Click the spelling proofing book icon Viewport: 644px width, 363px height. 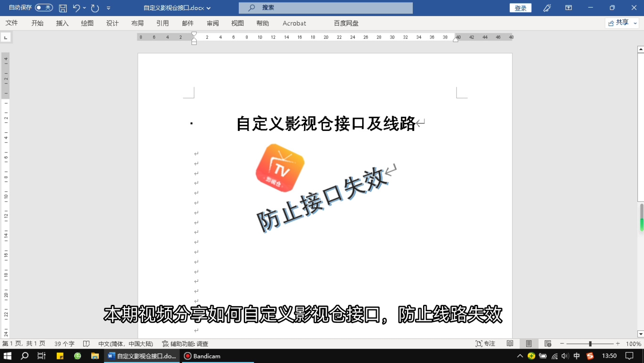point(86,344)
